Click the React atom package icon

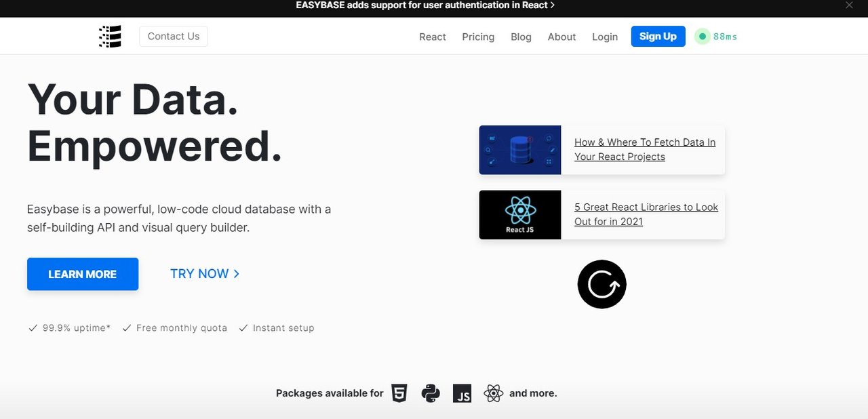pos(493,393)
